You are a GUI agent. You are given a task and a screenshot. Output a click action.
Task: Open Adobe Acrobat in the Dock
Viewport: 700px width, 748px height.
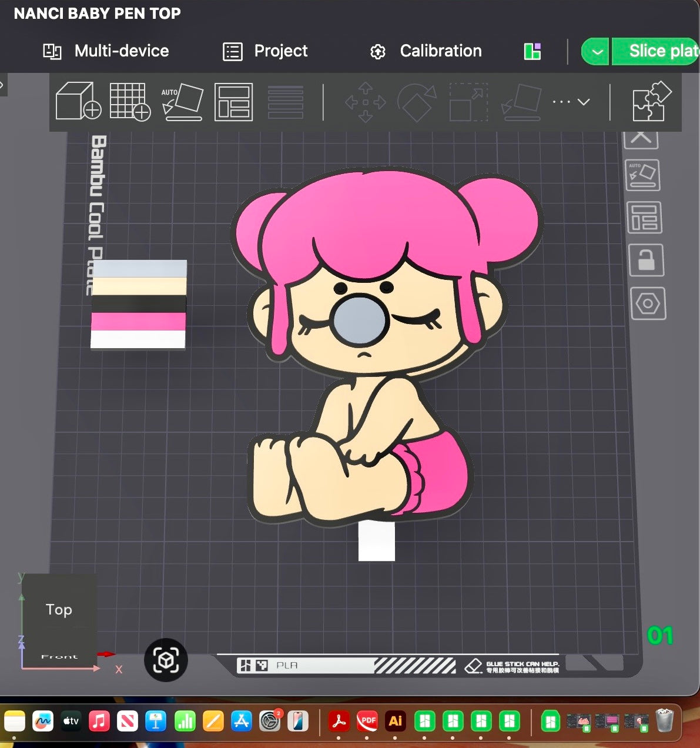(x=339, y=722)
